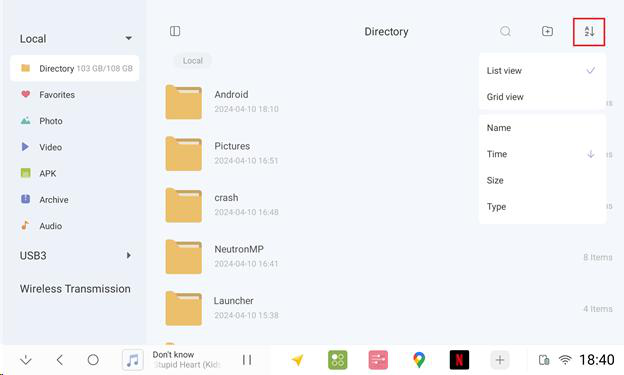The width and height of the screenshot is (624, 375).
Task: Open the Pictures folder icon
Action: pos(183,154)
